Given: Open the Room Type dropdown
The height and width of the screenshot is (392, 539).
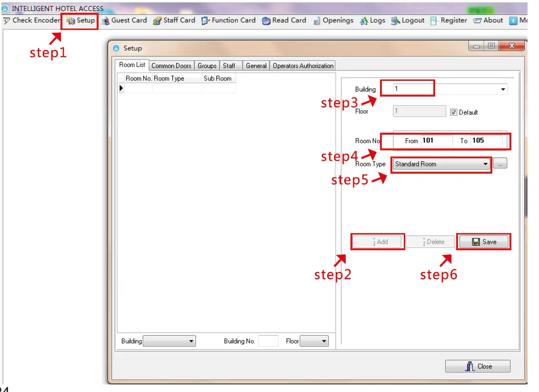Looking at the screenshot, I should click(x=485, y=164).
